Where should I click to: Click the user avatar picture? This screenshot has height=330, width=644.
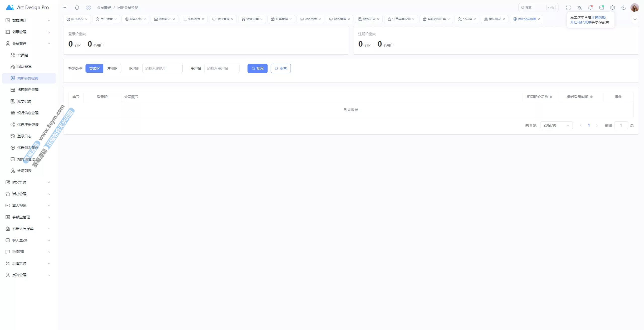tap(634, 8)
